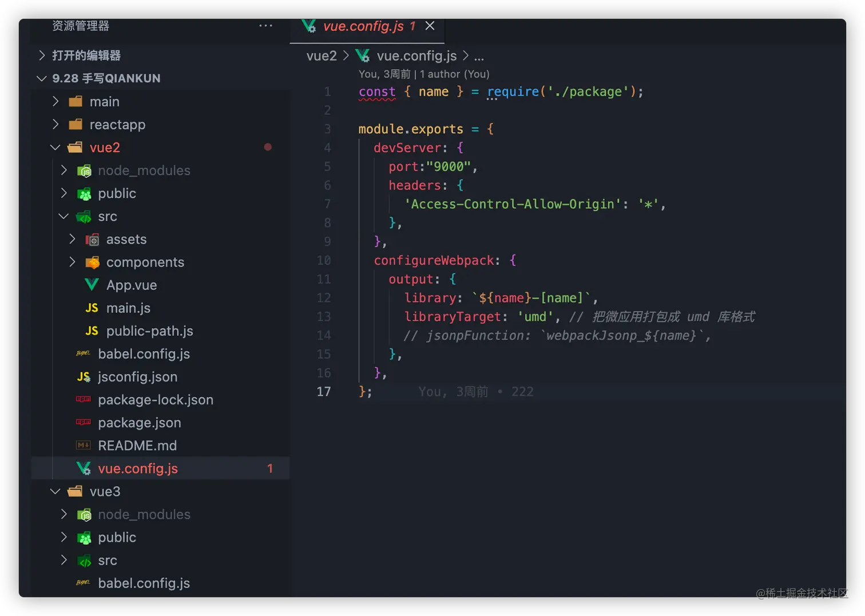Click vue.config.js in the breadcrumb path

(416, 55)
